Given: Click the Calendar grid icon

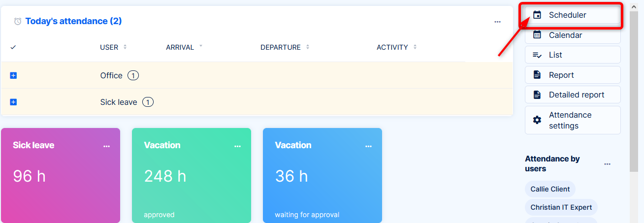Looking at the screenshot, I should coord(537,35).
